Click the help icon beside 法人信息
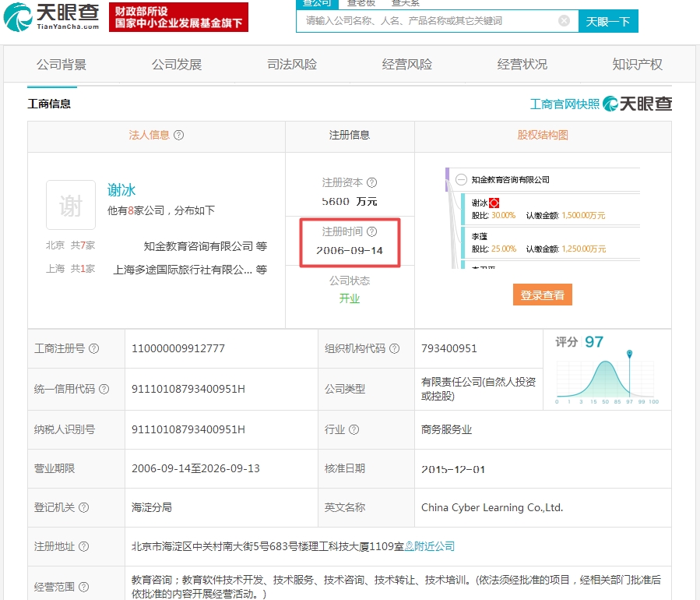 178,135
